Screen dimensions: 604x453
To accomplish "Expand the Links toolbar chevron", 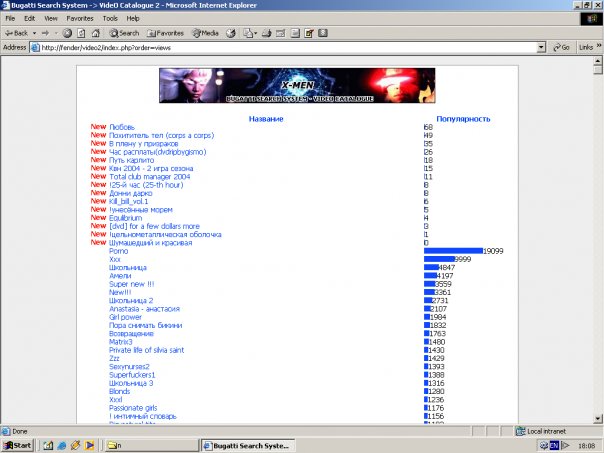I will point(597,47).
